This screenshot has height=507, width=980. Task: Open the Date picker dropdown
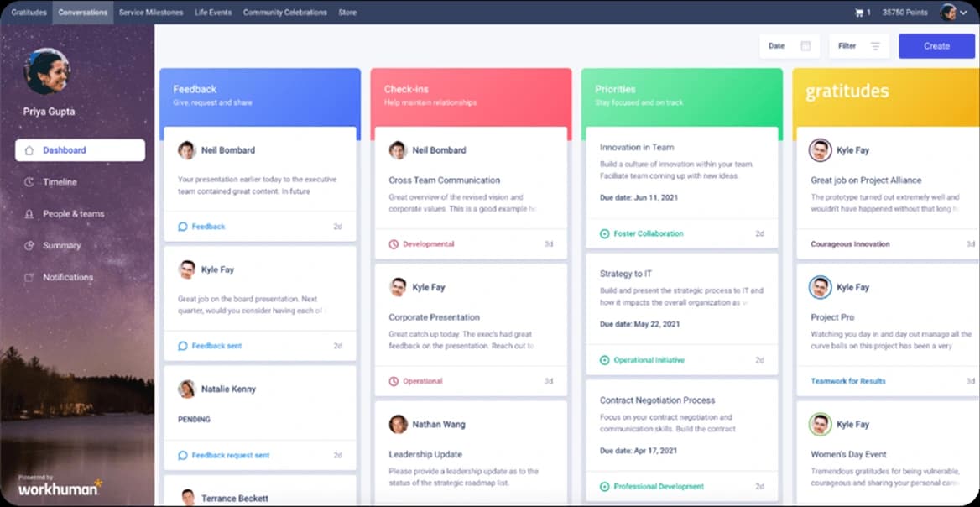pyautogui.click(x=789, y=46)
